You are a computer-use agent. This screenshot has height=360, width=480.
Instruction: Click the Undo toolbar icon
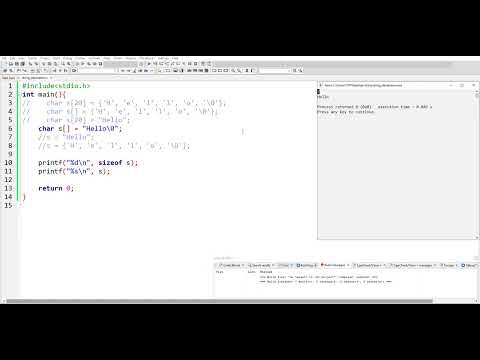pyautogui.click(x=30, y=64)
